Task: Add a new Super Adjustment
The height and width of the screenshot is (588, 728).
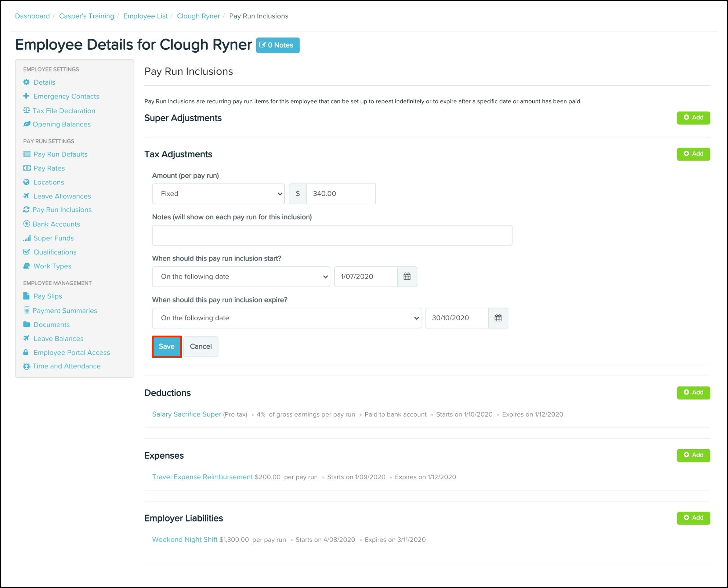Action: [x=693, y=118]
